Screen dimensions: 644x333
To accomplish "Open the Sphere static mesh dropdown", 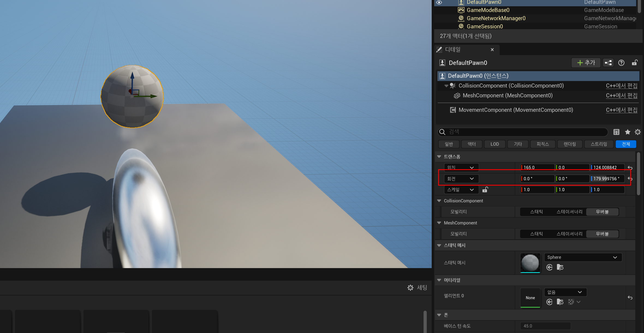I will pyautogui.click(x=583, y=257).
